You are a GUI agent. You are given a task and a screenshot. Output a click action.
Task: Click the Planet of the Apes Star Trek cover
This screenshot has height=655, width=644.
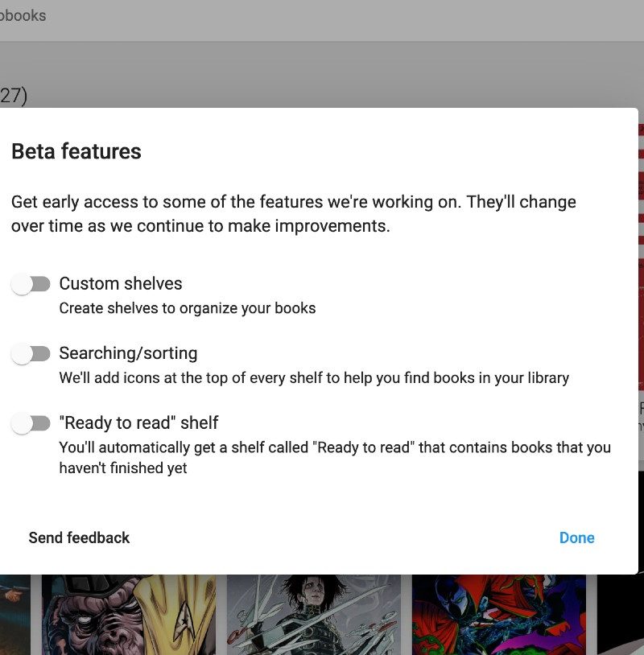pos(129,615)
